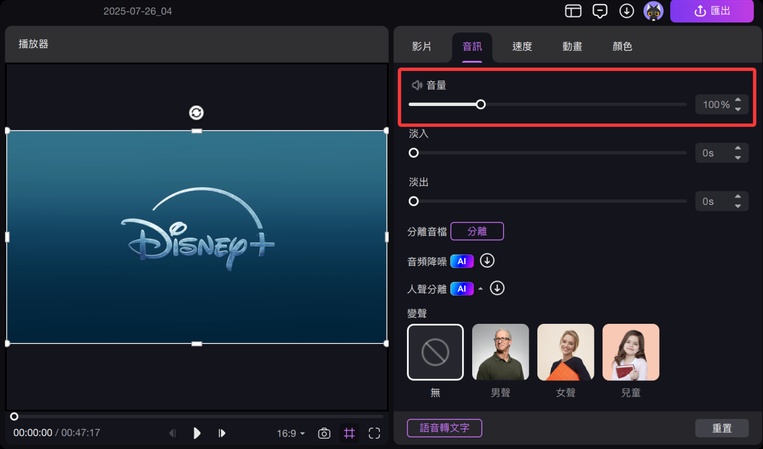Step forward one frame in player
763x449 pixels.
point(221,433)
